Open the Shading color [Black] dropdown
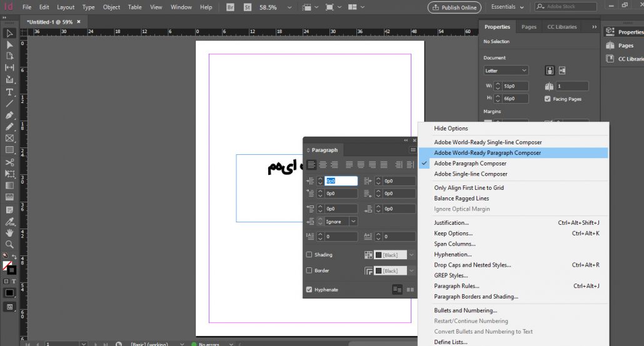The image size is (644, 346). pos(411,255)
